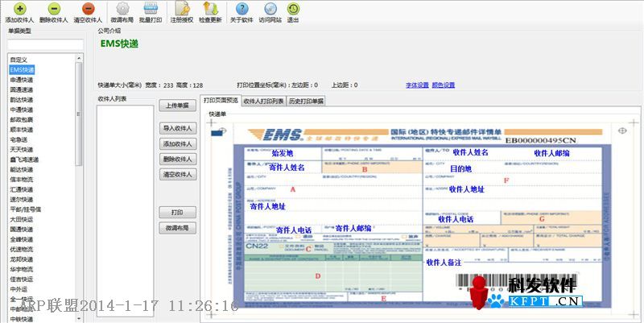
Task: Click the 寄件人地址 field on the waybill
Action: pyautogui.click(x=267, y=207)
